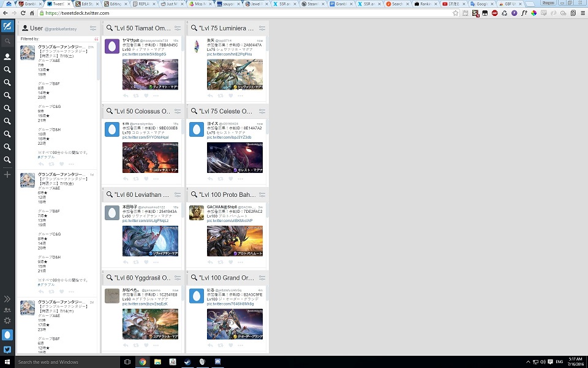
Task: Switch to GBF browser tab at far right
Action: (510, 4)
